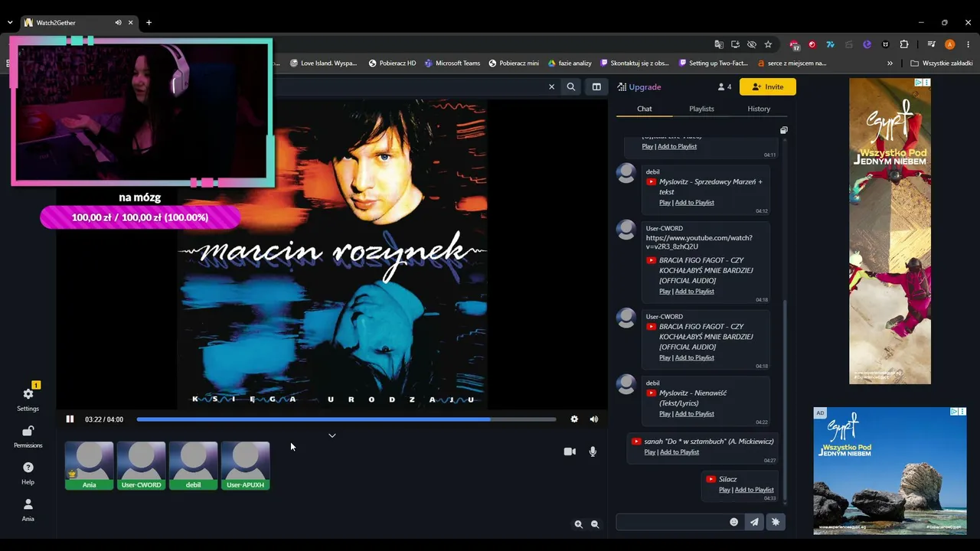Open a new browser tab
Image resolution: width=980 pixels, height=551 pixels.
(x=149, y=23)
